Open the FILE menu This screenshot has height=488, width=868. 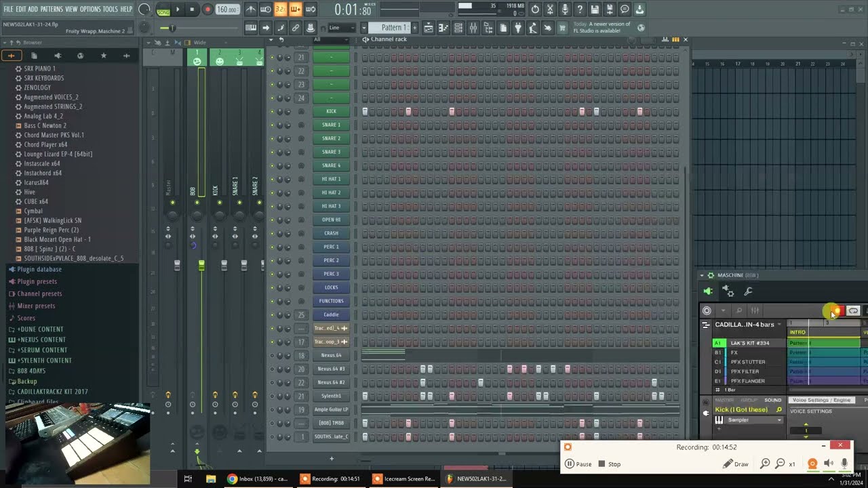point(8,9)
